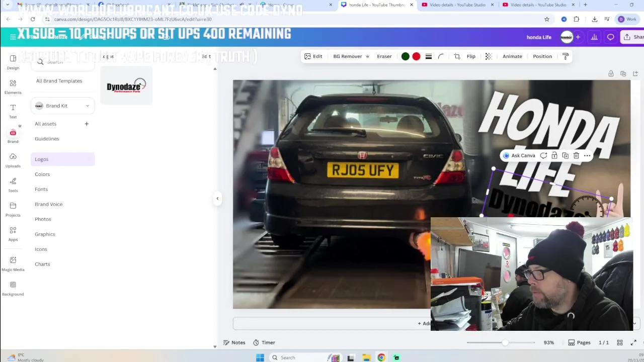The width and height of the screenshot is (644, 362).
Task: Collapse the side panel arrow
Action: click(217, 198)
